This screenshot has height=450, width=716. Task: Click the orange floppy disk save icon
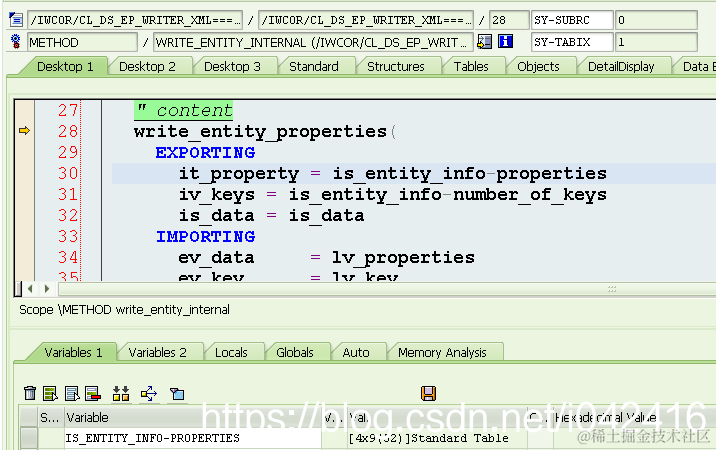[x=428, y=393]
